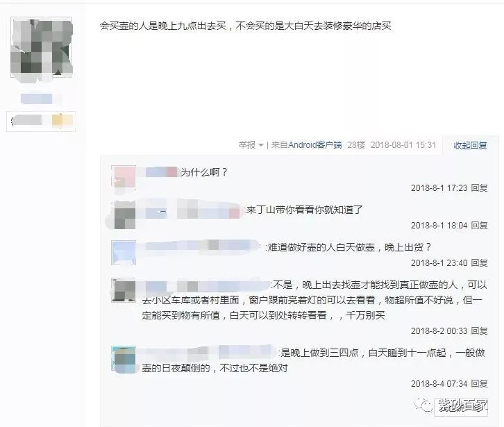Expand the 举报 dropdown arrow
This screenshot has height=427, width=504.
(x=261, y=145)
